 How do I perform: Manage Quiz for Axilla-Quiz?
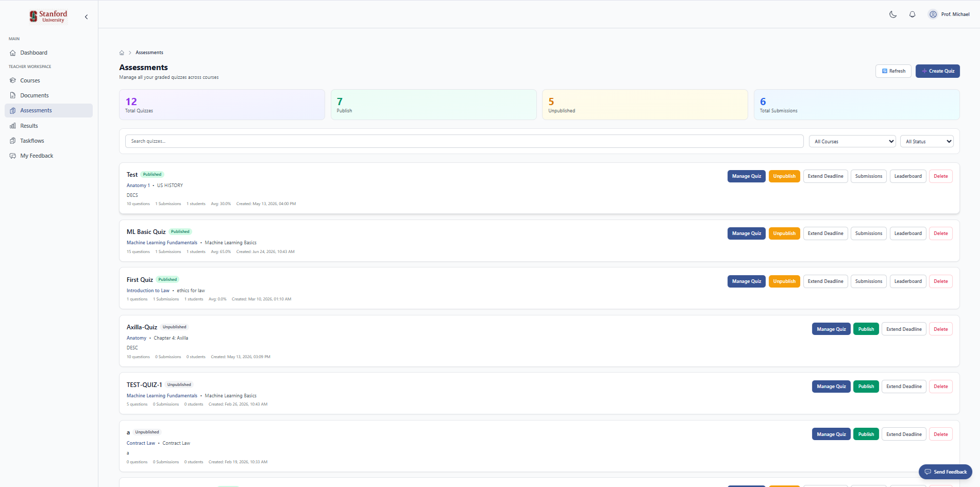(x=831, y=329)
